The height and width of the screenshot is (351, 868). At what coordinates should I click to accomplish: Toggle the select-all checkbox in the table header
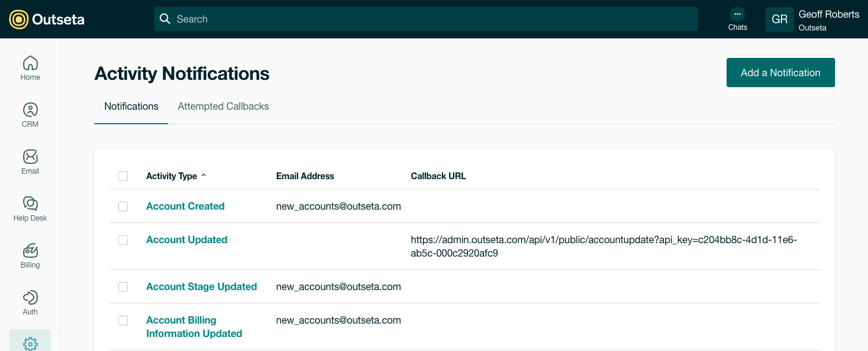123,175
